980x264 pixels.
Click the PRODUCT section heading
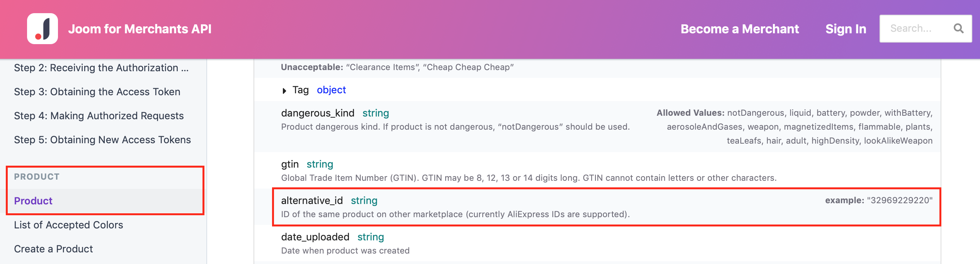coord(37,177)
